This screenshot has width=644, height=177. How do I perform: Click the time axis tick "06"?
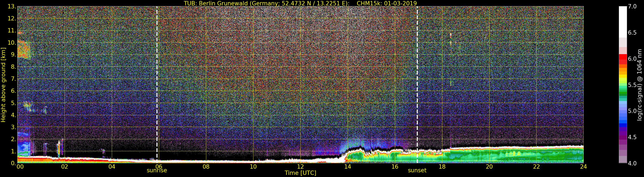159,166
